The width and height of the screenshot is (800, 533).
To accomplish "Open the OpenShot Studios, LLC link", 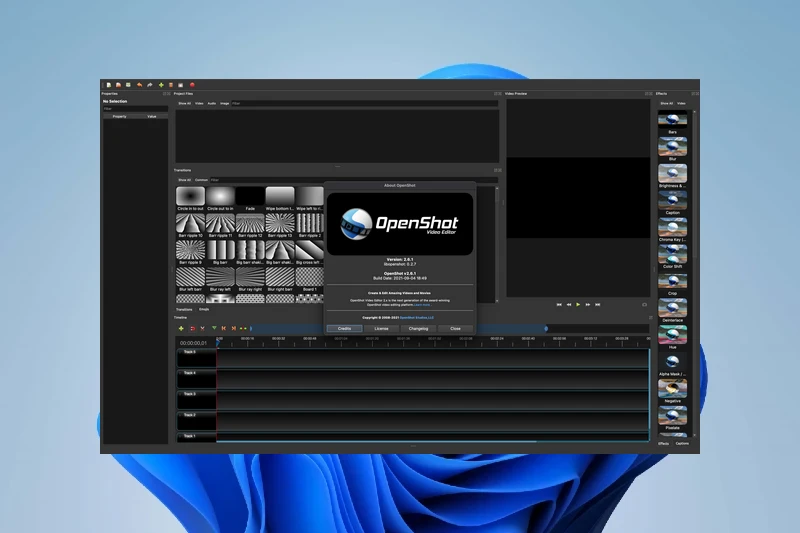I will (x=417, y=317).
